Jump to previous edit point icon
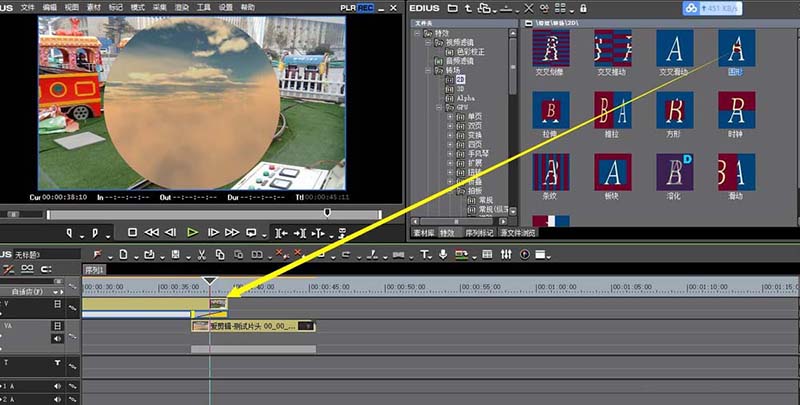This screenshot has height=405, width=800. (282, 233)
